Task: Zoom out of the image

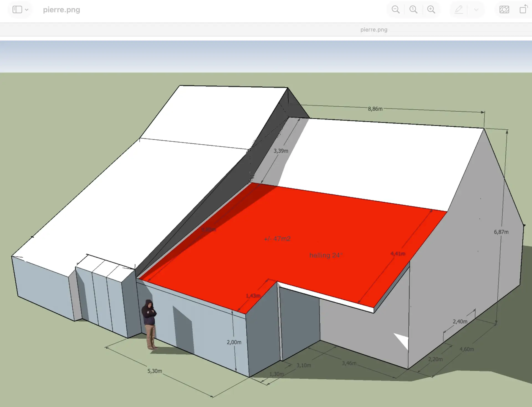Action: coord(395,10)
